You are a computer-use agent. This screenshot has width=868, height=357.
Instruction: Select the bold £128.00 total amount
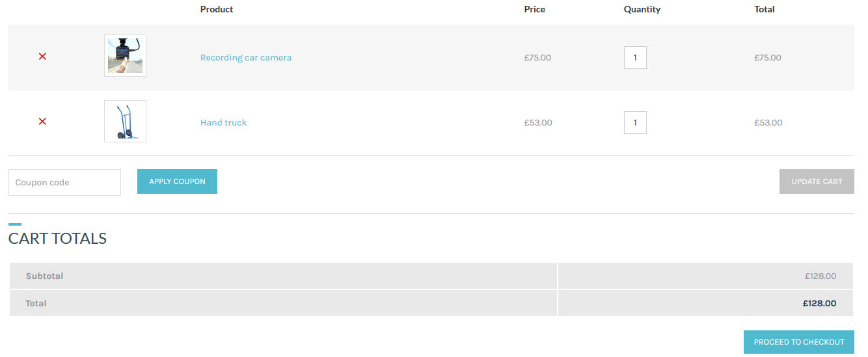click(x=819, y=303)
